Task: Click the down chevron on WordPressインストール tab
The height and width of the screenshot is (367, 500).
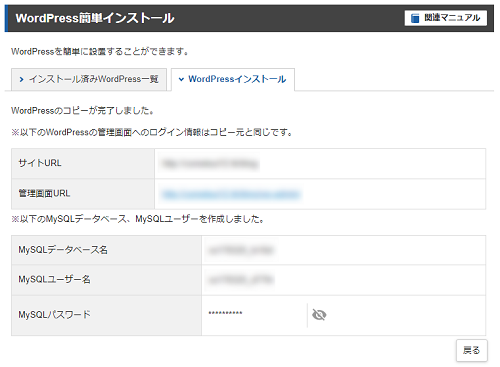Action: coord(181,79)
